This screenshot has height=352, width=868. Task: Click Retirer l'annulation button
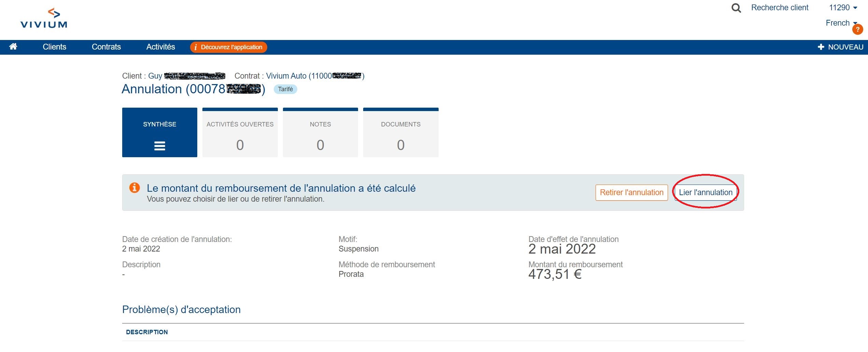click(631, 192)
